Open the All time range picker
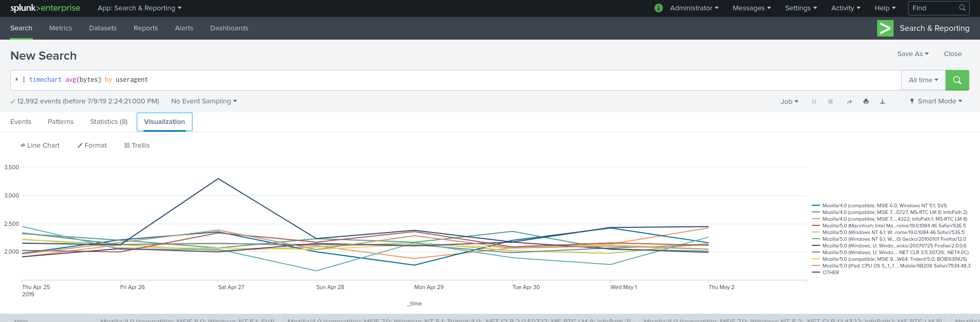Screen dimensions: 980x322 click(x=923, y=80)
